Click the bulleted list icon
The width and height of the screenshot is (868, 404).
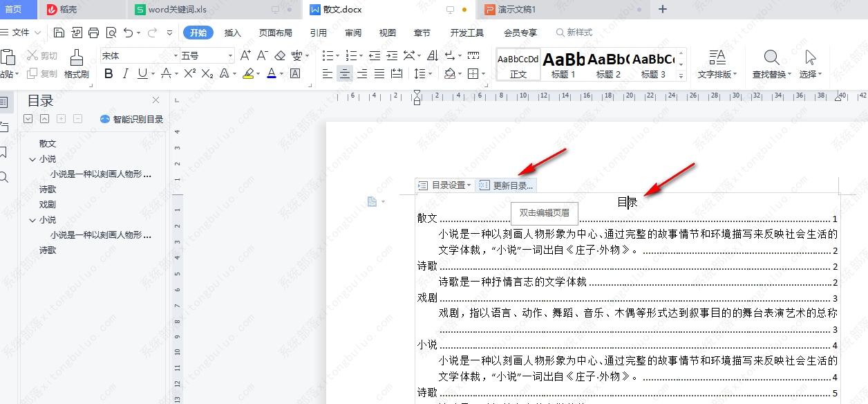329,55
